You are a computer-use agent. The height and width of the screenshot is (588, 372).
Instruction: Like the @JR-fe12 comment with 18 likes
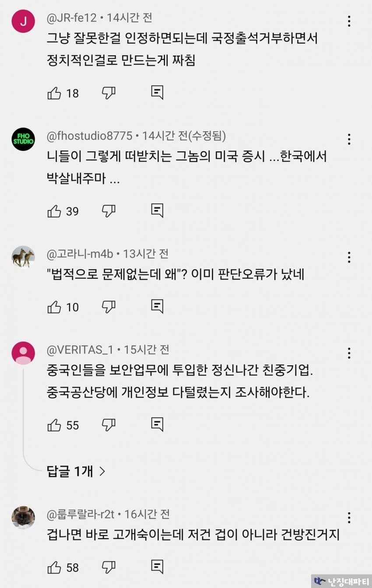tap(54, 93)
